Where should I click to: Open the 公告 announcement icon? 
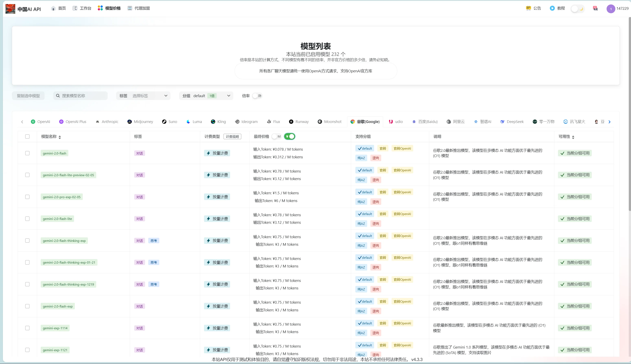point(528,8)
